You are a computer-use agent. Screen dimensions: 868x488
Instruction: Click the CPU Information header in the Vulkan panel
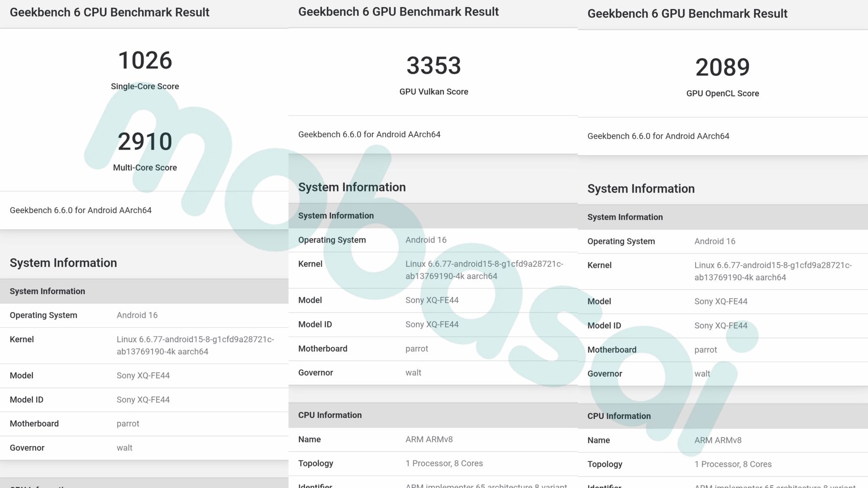pos(330,415)
